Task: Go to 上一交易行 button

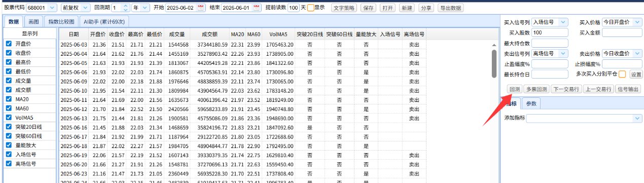Action: (599, 89)
